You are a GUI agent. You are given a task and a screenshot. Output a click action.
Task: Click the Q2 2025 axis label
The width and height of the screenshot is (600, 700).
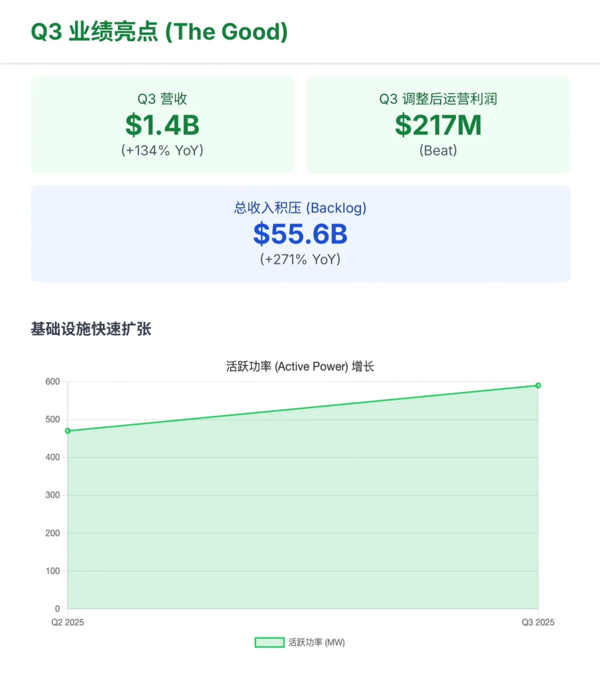click(x=67, y=622)
